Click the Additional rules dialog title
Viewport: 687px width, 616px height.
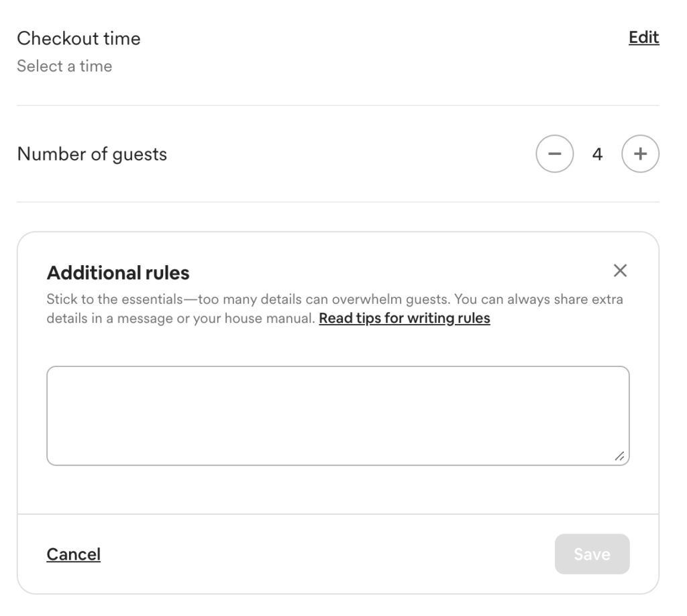117,272
